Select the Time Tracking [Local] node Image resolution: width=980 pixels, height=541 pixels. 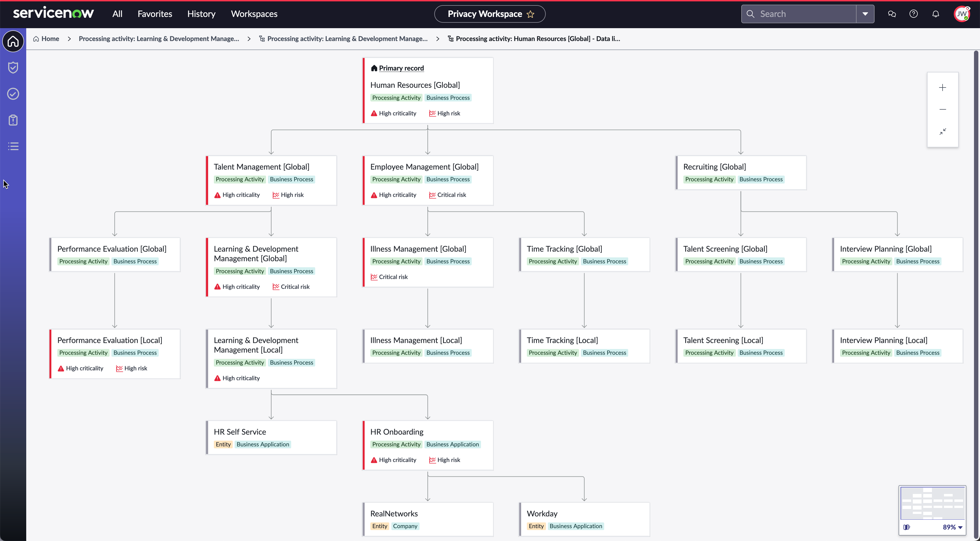pos(584,346)
